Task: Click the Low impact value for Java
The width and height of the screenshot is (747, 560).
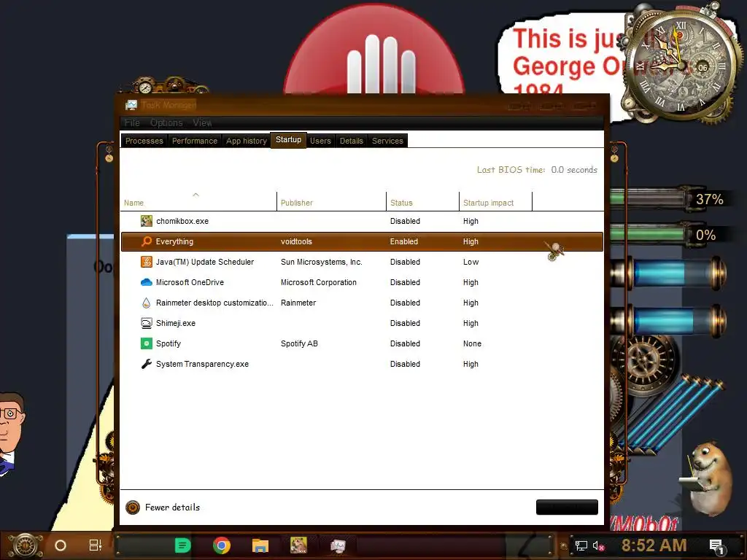Action: (x=471, y=262)
